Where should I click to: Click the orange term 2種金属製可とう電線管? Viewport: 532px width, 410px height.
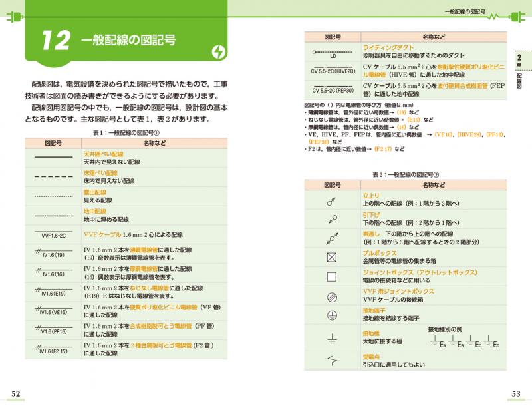(x=161, y=345)
